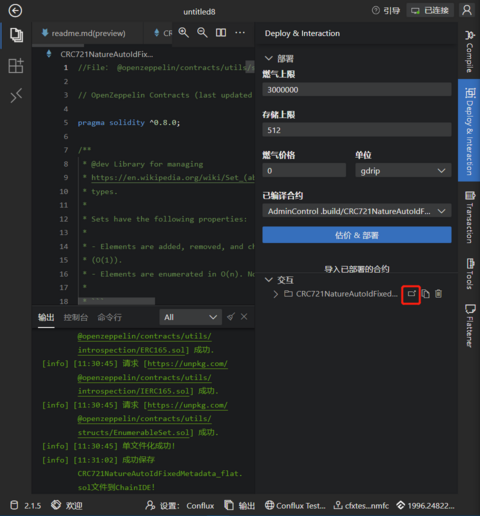Viewport: 480px width, 516px height.
Task: Open the Transaction side panel
Action: pos(469,217)
